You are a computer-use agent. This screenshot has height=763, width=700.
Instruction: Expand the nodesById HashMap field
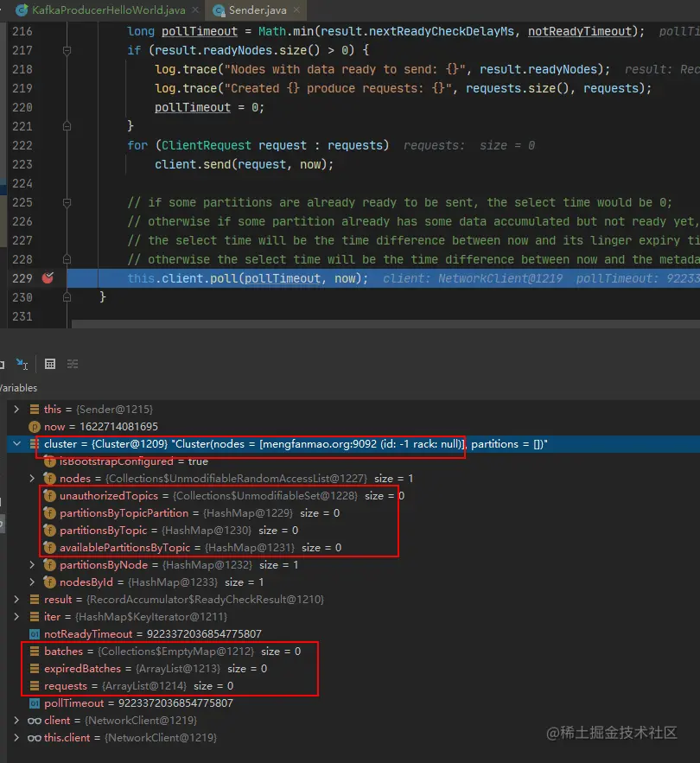32,582
